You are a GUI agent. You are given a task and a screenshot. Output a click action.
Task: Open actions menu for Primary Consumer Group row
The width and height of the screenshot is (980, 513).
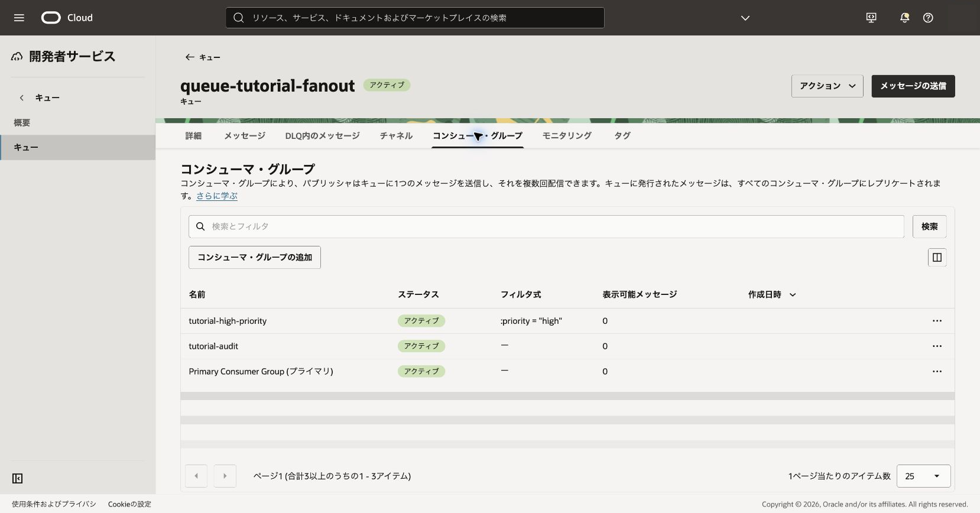[937, 372]
